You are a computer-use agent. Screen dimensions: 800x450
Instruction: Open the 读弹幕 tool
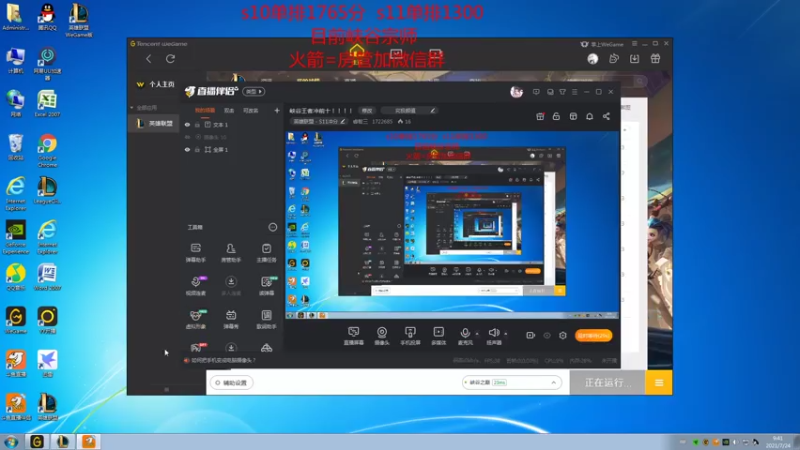(x=266, y=286)
